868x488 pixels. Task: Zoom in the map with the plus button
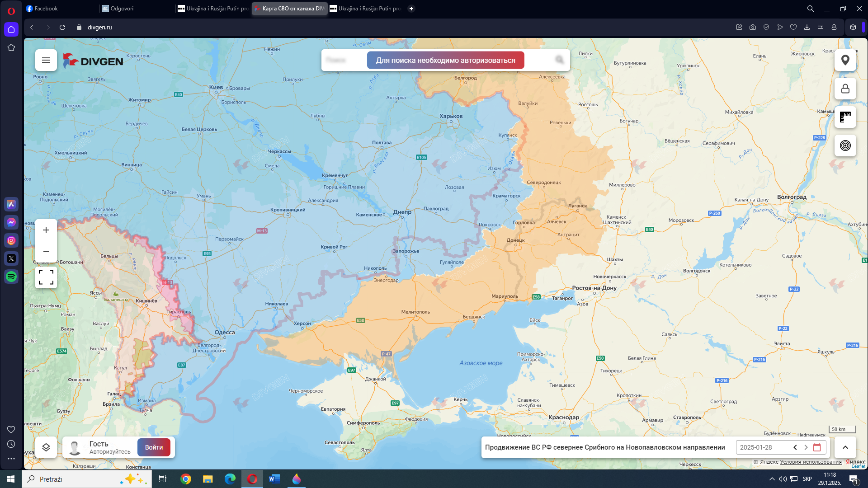click(46, 230)
